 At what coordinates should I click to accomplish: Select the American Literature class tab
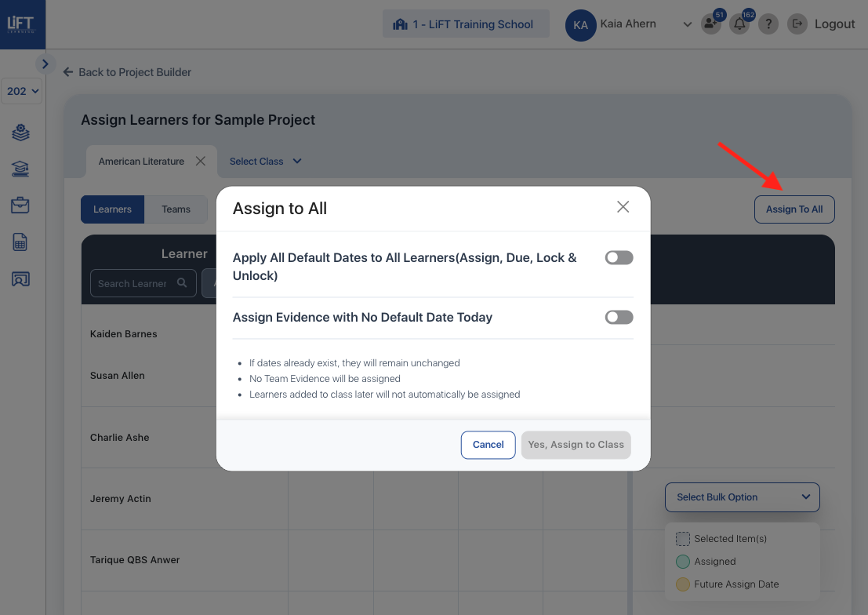coord(141,162)
